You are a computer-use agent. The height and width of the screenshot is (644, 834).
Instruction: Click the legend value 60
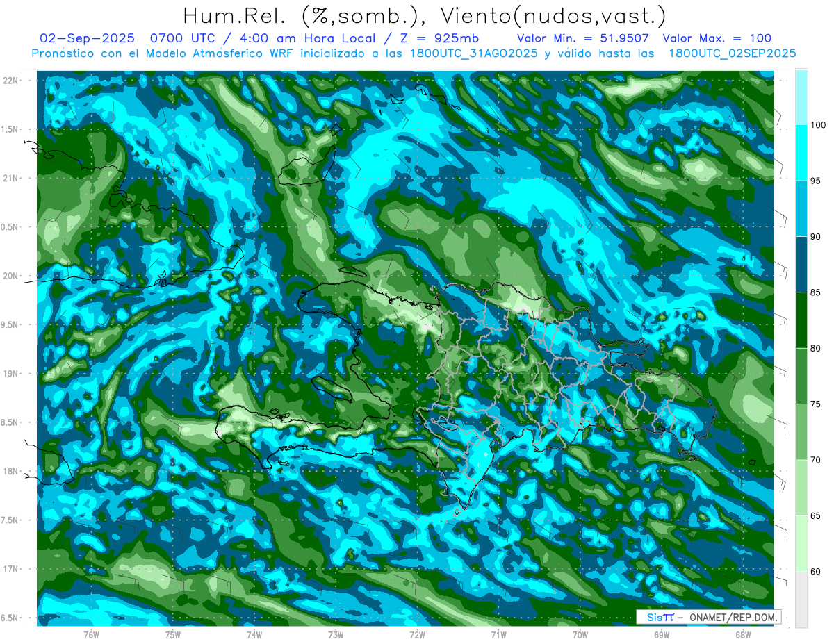[x=816, y=572]
